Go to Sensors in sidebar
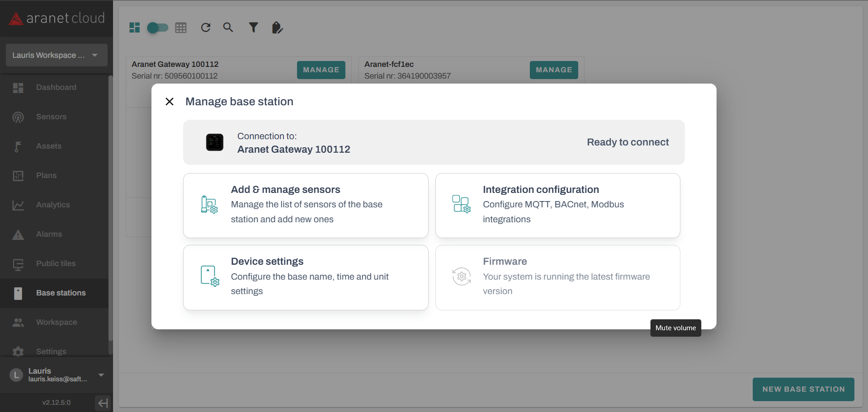868x412 pixels. tap(51, 117)
